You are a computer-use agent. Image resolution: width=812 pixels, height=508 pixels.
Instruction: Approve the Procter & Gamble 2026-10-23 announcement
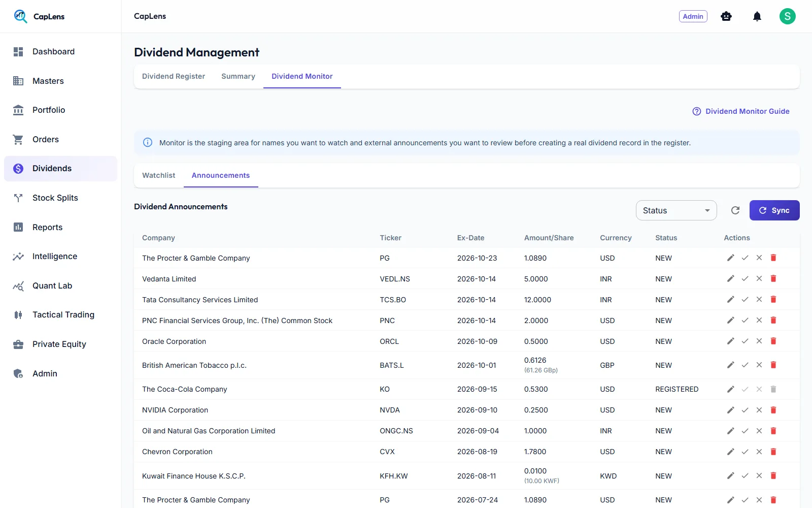coord(745,258)
